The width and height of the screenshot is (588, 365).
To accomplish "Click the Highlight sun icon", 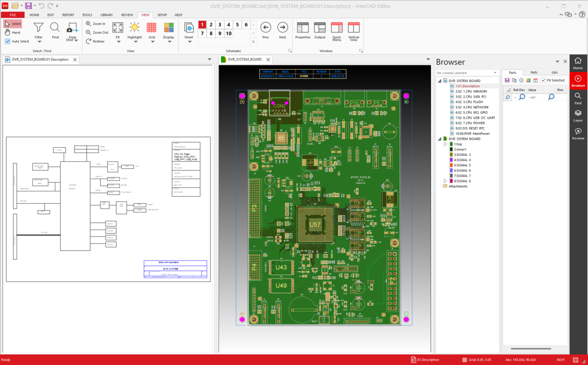I will click(134, 28).
